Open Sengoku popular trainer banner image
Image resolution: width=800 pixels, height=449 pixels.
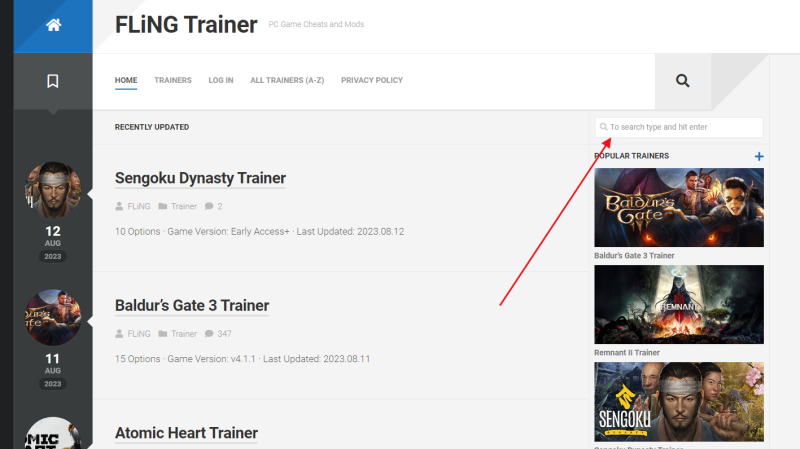click(x=679, y=402)
